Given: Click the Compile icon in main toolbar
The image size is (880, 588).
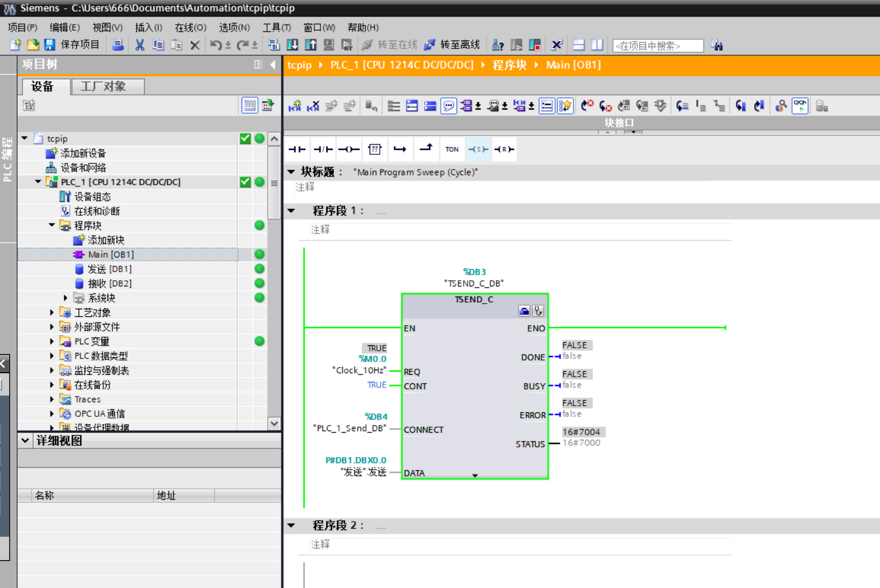Looking at the screenshot, I should point(274,45).
